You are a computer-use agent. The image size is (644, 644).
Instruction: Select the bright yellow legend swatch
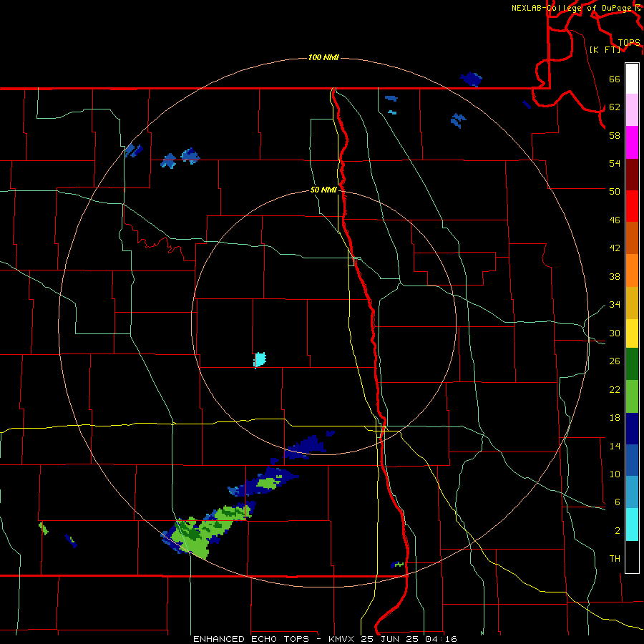(632, 333)
